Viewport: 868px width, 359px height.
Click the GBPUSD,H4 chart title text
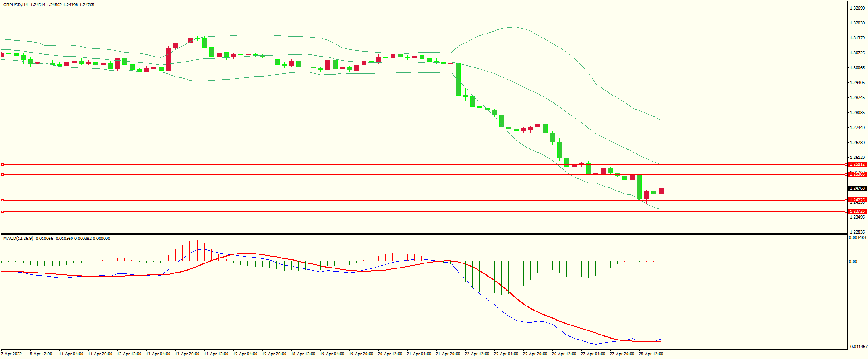point(15,5)
